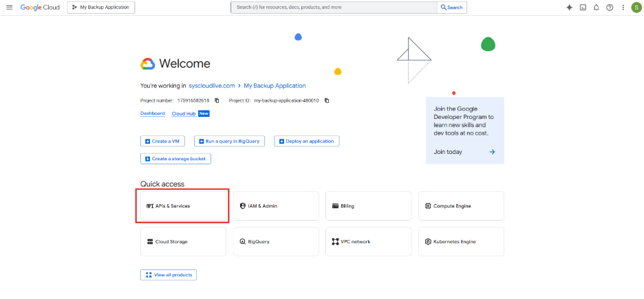Screen dimensions: 644x299
Task: Open the Dashboard link
Action: pyautogui.click(x=152, y=113)
